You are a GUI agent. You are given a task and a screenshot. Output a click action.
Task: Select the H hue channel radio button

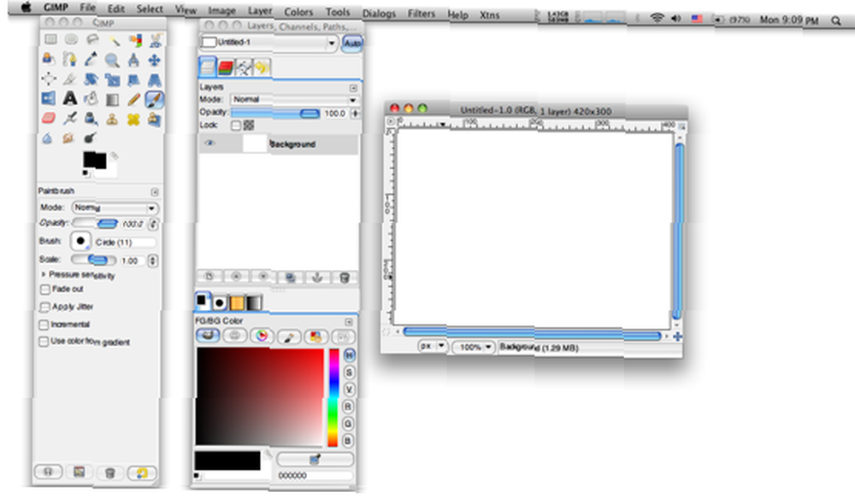tap(349, 355)
